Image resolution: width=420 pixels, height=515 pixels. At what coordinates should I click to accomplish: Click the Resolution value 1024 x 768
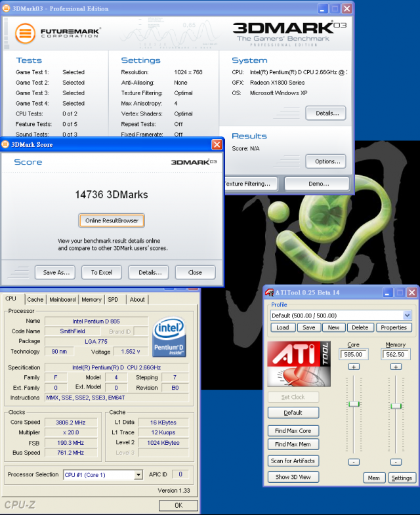pyautogui.click(x=188, y=72)
